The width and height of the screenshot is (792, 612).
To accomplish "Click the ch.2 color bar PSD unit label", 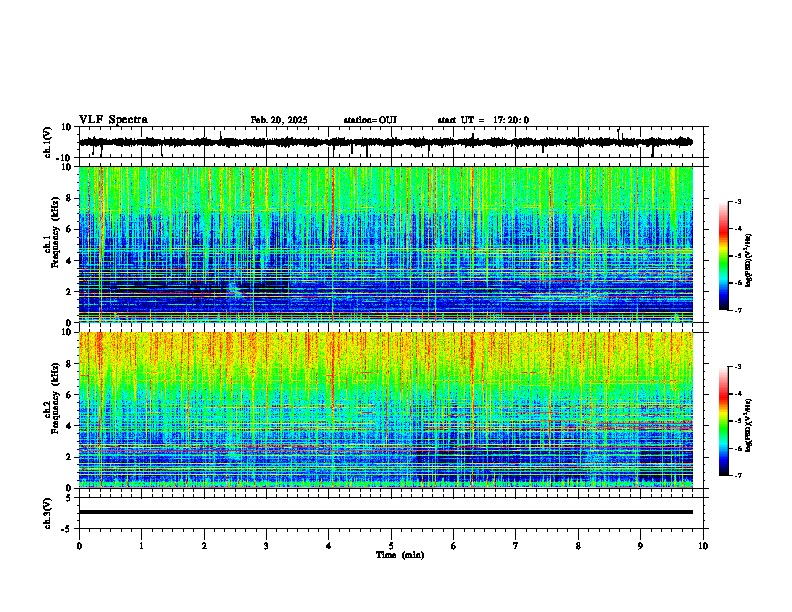I will 748,425.
